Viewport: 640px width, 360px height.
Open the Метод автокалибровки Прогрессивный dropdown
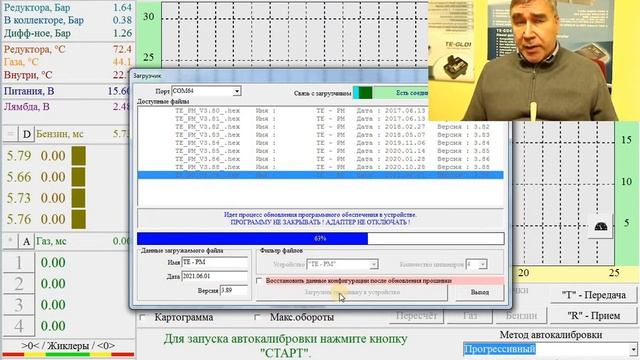click(633, 349)
